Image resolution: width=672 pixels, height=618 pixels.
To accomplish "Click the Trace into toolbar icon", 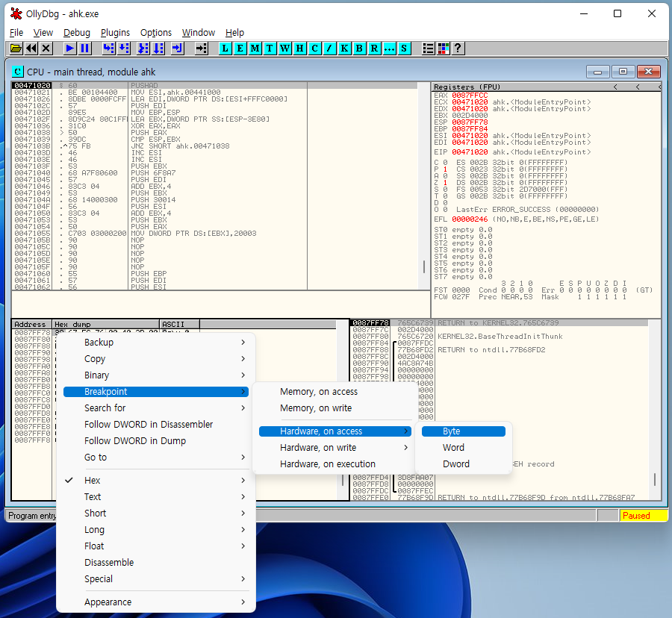I will [143, 49].
